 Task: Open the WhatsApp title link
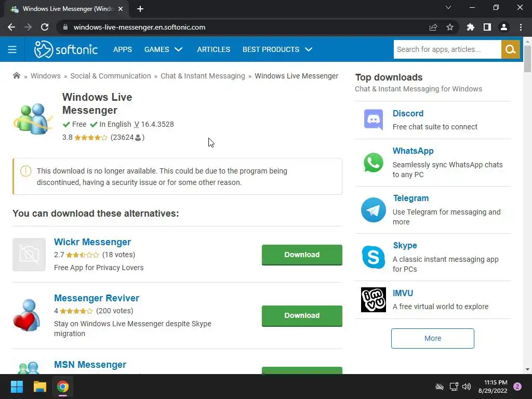click(413, 151)
